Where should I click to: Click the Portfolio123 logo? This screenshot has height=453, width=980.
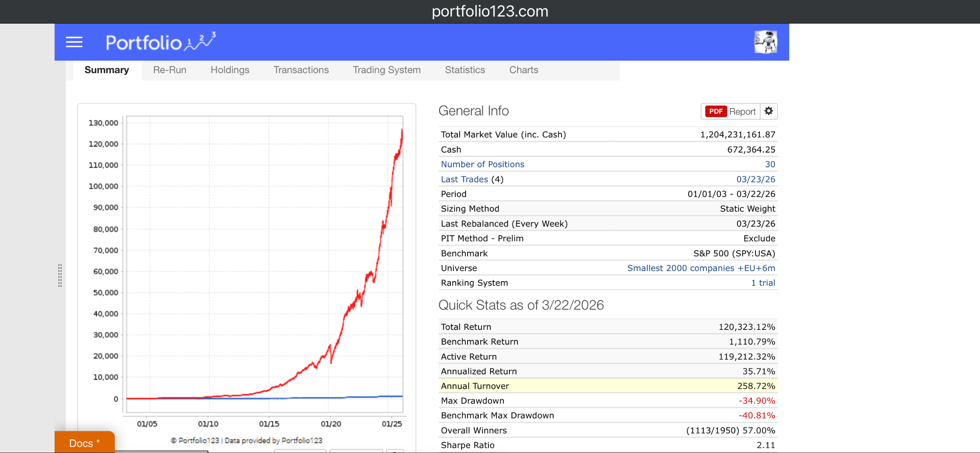tap(160, 42)
